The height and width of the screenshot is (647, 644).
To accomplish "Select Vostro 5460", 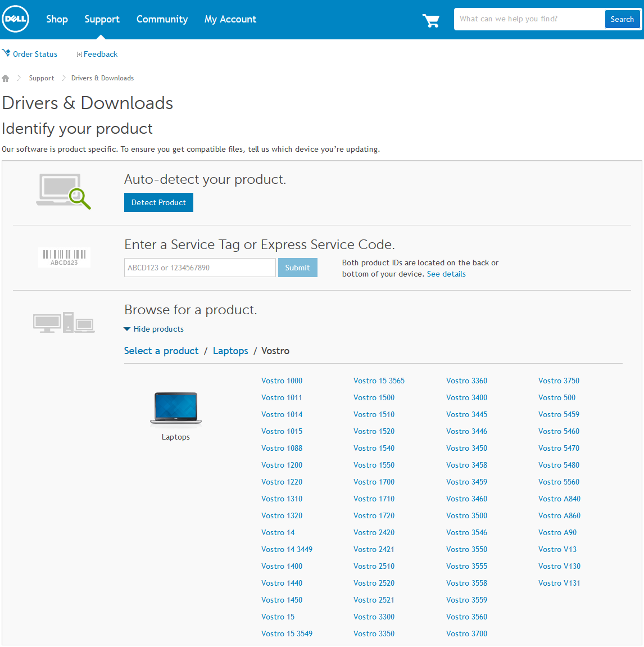I will pyautogui.click(x=559, y=431).
